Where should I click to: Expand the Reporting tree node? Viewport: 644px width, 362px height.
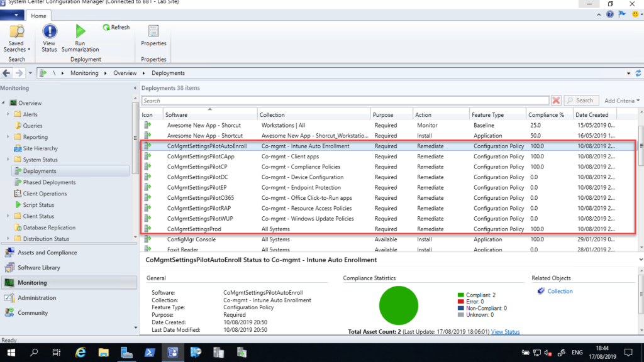click(8, 136)
